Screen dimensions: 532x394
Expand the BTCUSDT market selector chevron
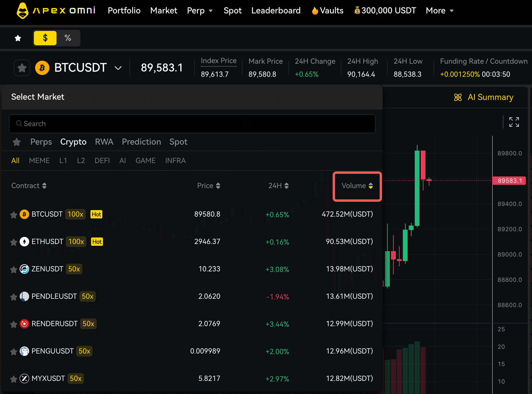coord(118,68)
